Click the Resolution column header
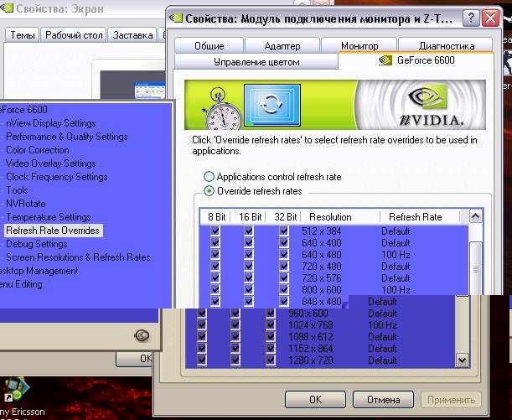Viewport: 512px width, 420px height. (x=340, y=217)
